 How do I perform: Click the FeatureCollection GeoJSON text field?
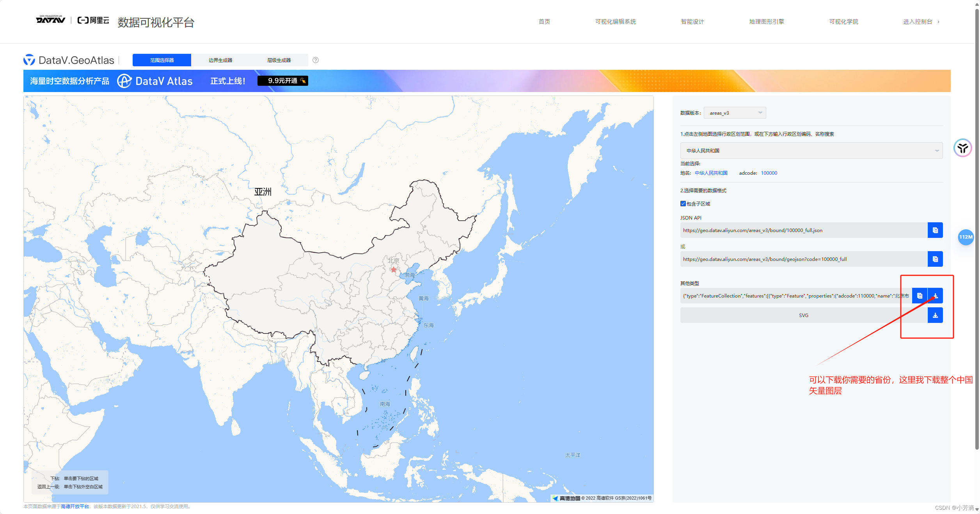pyautogui.click(x=796, y=296)
